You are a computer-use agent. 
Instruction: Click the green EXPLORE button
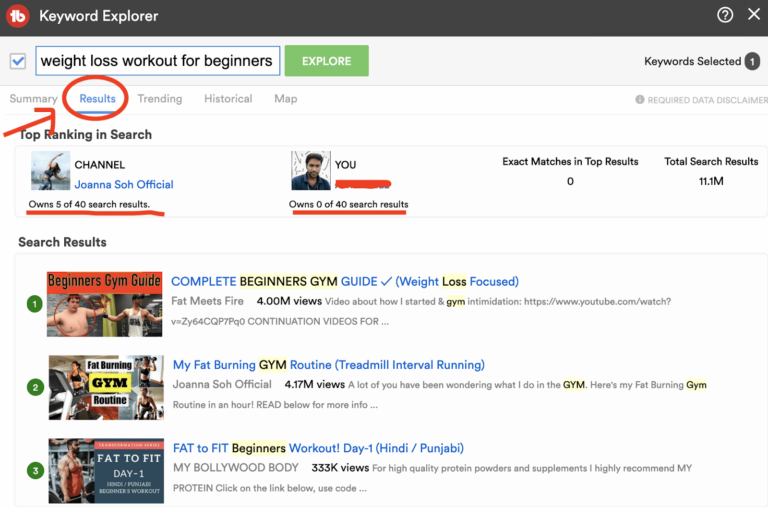pyautogui.click(x=327, y=61)
